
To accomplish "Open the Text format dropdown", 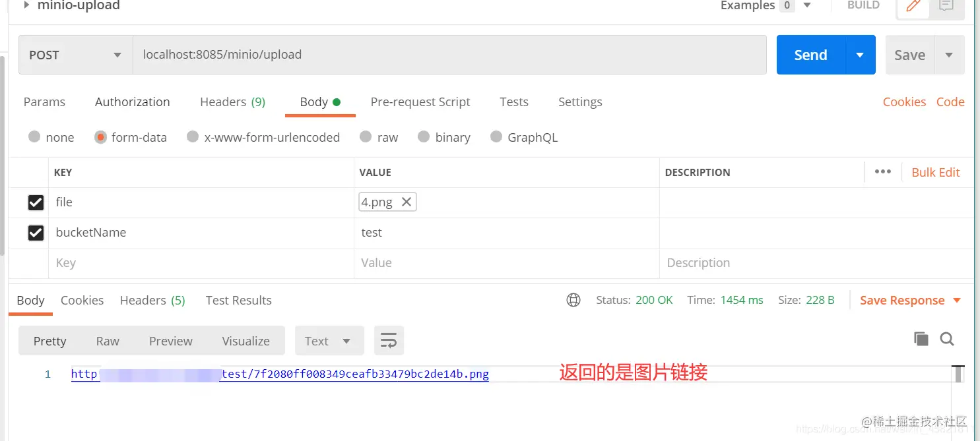I will click(329, 341).
